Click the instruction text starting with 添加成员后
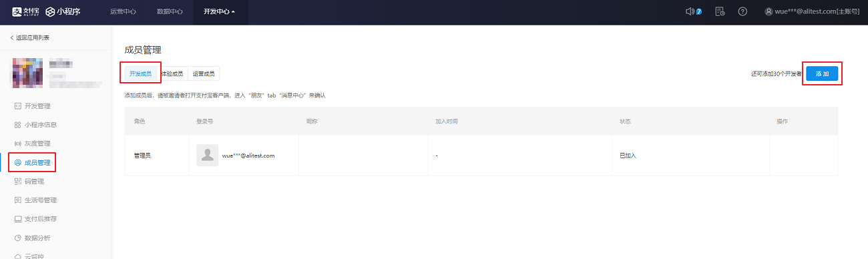 click(225, 95)
